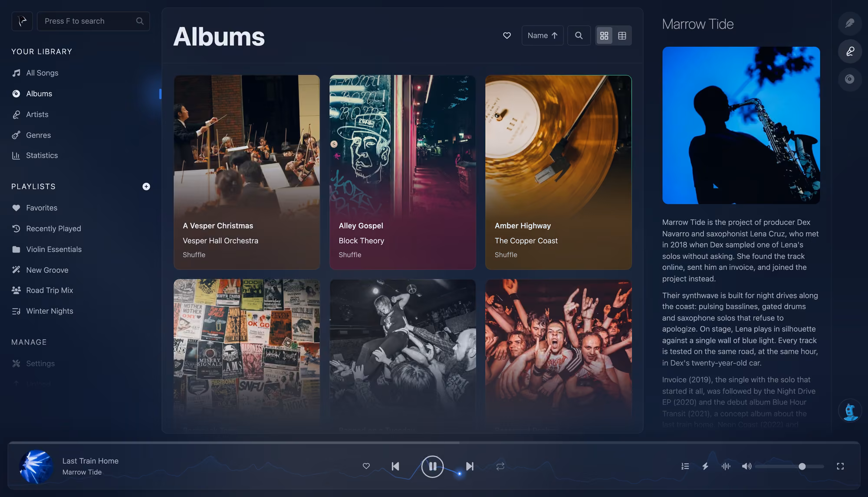Show the album info tab
The height and width of the screenshot is (497, 868).
tap(850, 79)
